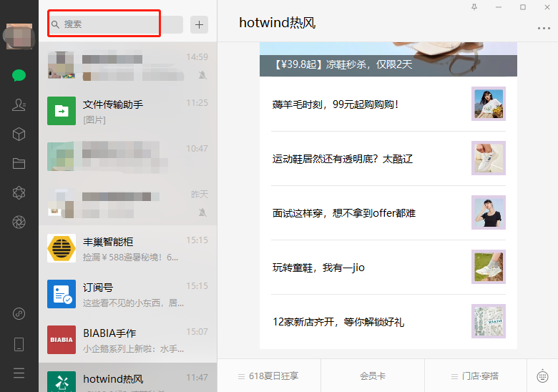Screen dimensions: 558x392
Task: Open the hamburger settings menu in sidebar
Action: click(19, 373)
